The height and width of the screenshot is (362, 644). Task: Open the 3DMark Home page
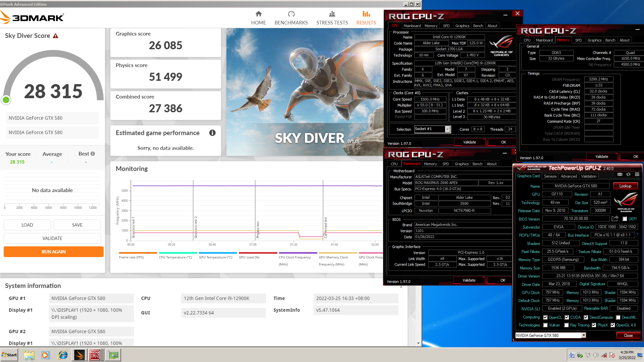pos(258,18)
